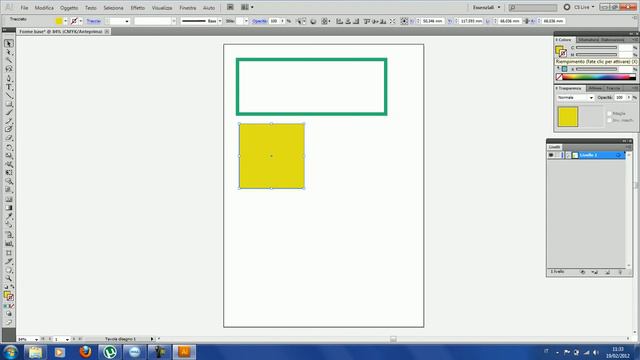Open the stroke color dropdown in control bar

tap(80, 21)
